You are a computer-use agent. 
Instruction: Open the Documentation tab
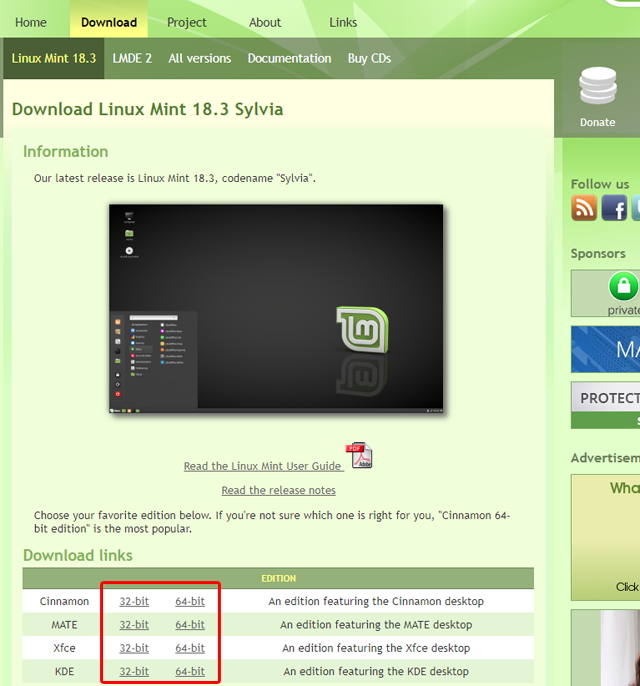click(290, 58)
